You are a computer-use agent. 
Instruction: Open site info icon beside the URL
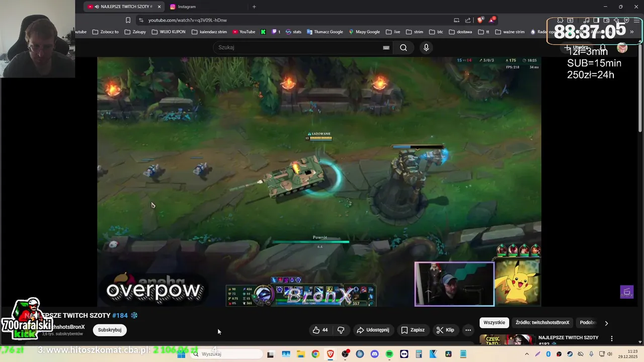coord(141,20)
